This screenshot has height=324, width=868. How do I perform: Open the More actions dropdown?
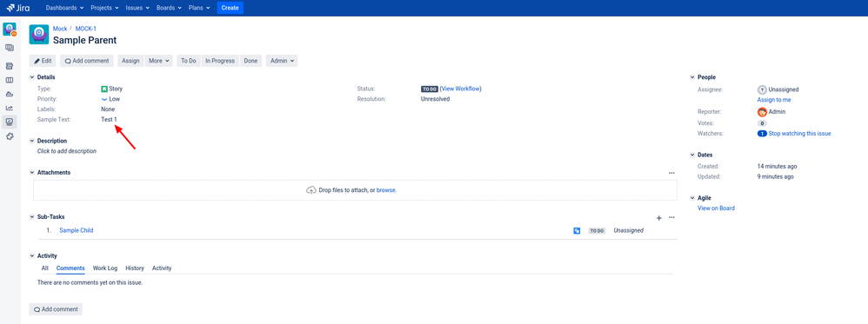click(x=159, y=61)
